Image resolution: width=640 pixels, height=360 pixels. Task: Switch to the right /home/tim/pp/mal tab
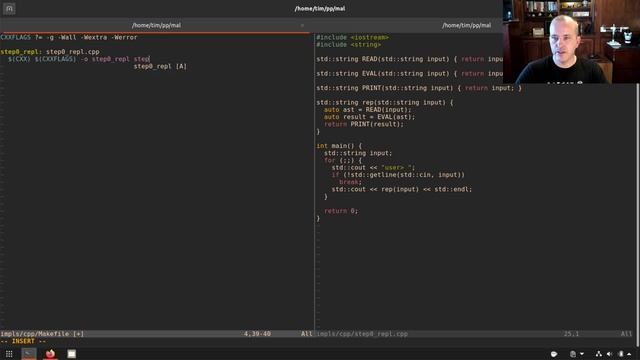pos(466,25)
